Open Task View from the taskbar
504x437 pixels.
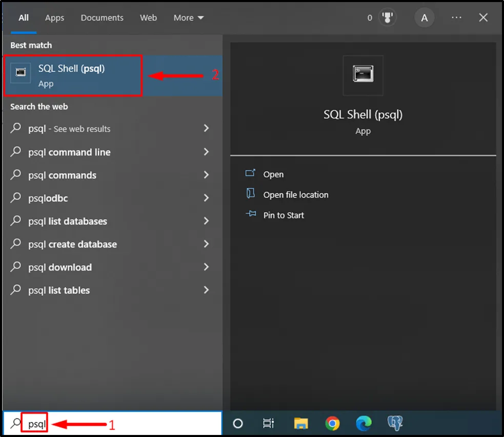point(268,423)
